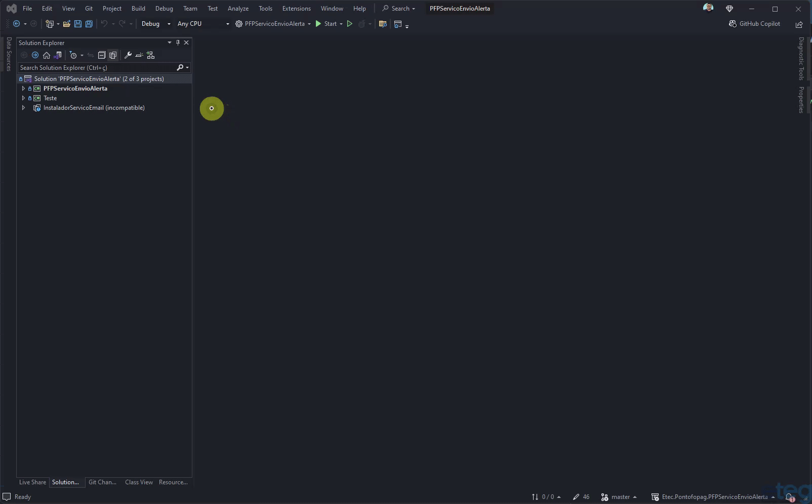
Task: Open the Tools menu
Action: [265, 9]
